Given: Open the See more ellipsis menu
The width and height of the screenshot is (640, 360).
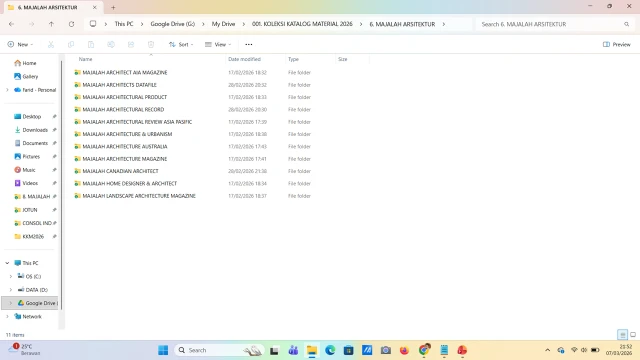Looking at the screenshot, I should (x=249, y=44).
